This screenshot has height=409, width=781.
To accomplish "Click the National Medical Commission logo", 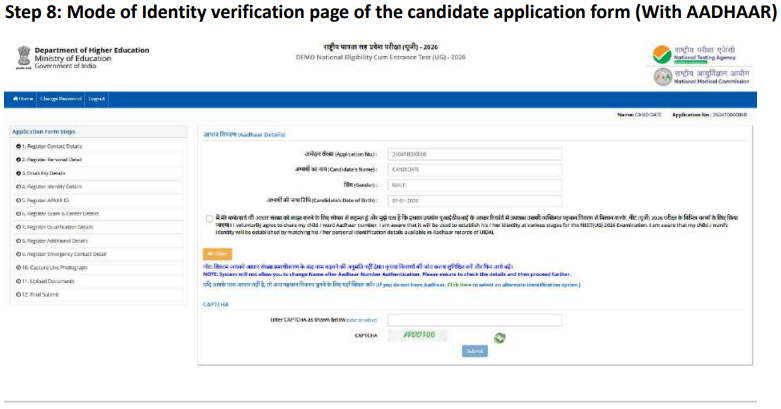I will point(662,77).
